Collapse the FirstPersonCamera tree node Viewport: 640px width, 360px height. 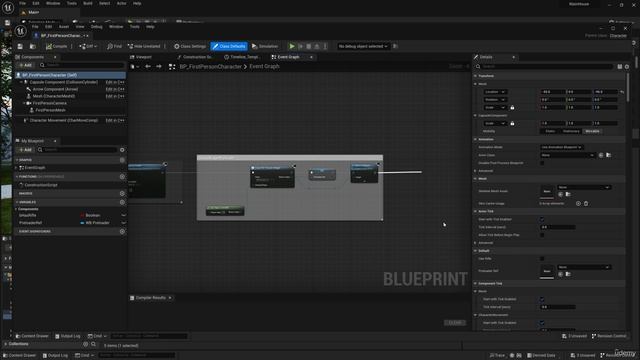tap(23, 103)
